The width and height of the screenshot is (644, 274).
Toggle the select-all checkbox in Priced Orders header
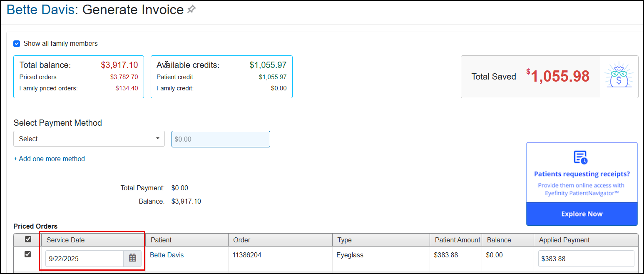[x=28, y=239]
